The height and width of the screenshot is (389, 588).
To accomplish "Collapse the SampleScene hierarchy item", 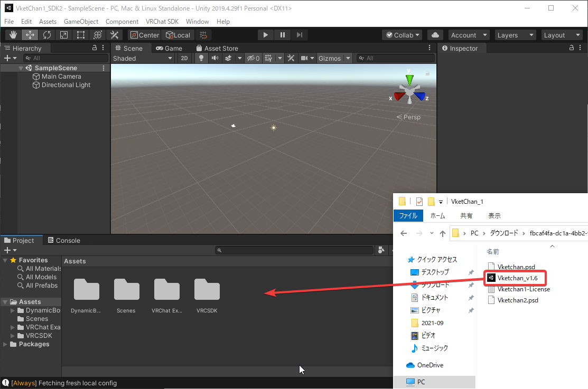I will [x=21, y=68].
